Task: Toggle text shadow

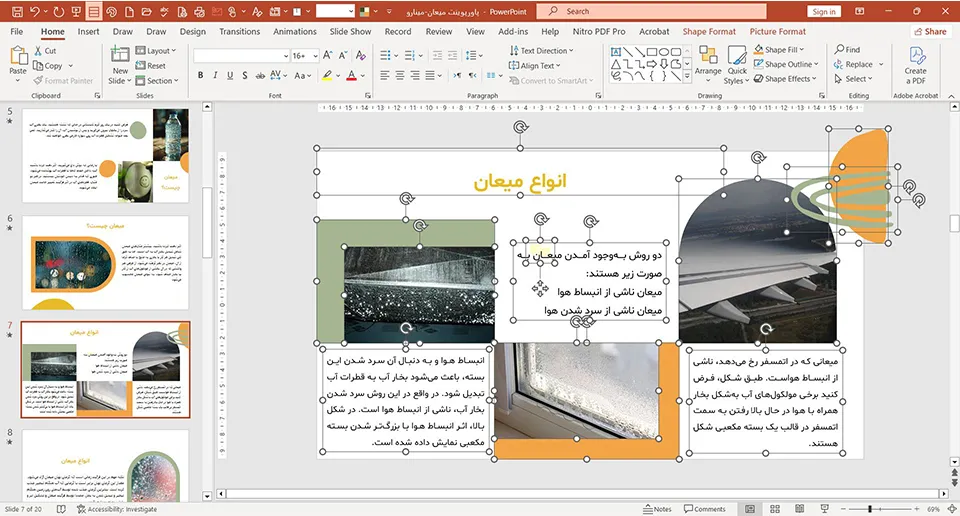Action: (x=245, y=75)
